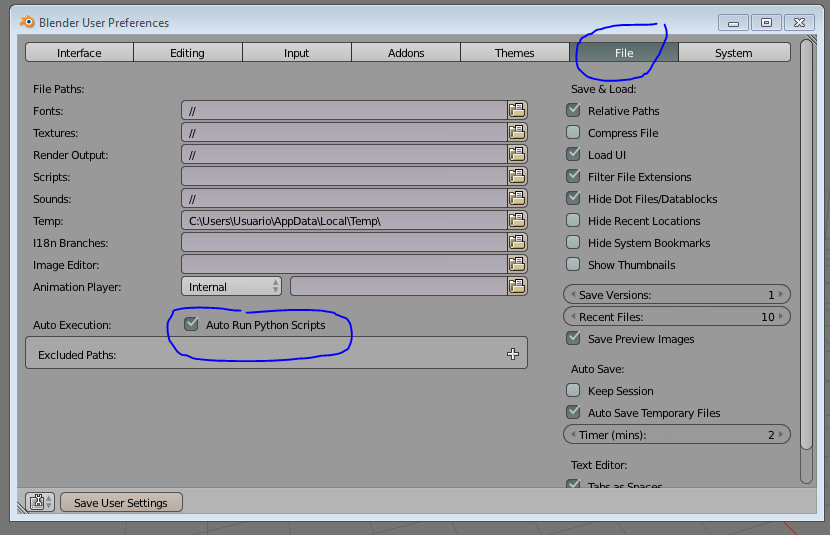Browse folder for I18n Branches path
This screenshot has height=535, width=830.
tap(517, 242)
